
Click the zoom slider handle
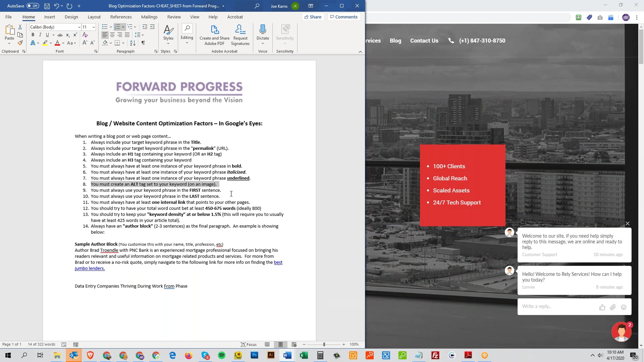324,344
